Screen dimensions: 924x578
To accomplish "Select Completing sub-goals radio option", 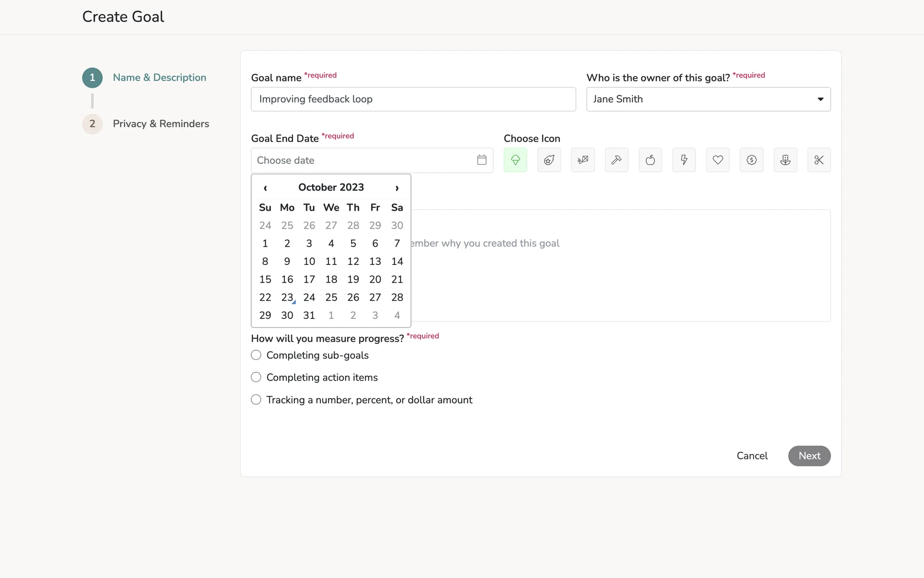I will coord(256,355).
